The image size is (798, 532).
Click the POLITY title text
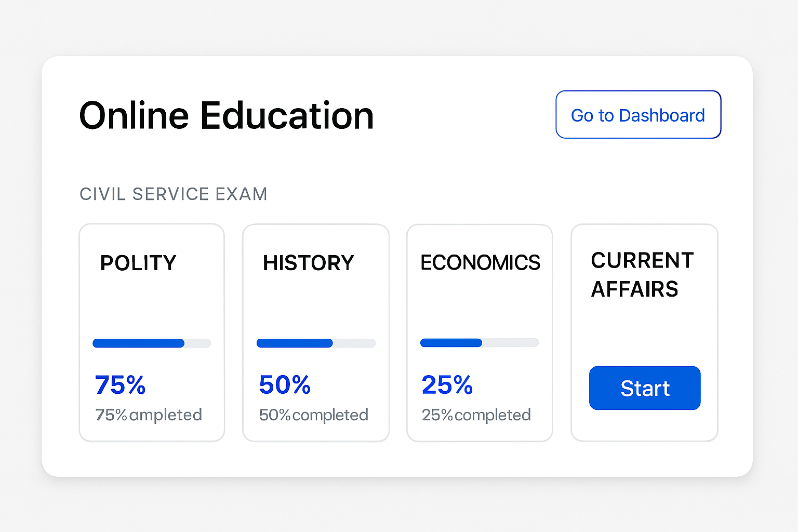pos(138,263)
